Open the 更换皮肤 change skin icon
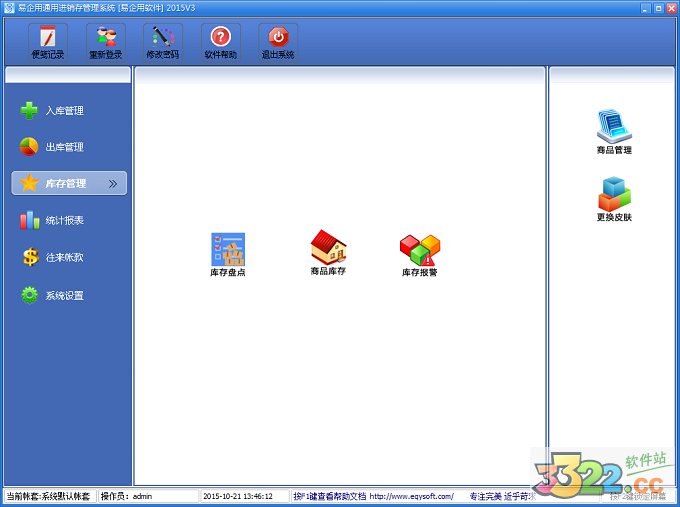Screen dimensions: 680x507 [x=614, y=199]
